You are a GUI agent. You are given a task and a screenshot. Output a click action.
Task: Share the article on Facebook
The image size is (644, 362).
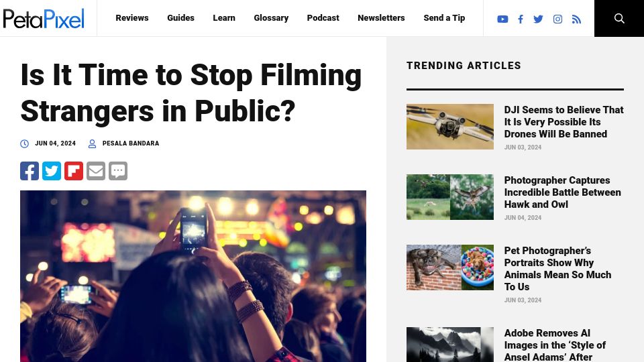click(30, 171)
